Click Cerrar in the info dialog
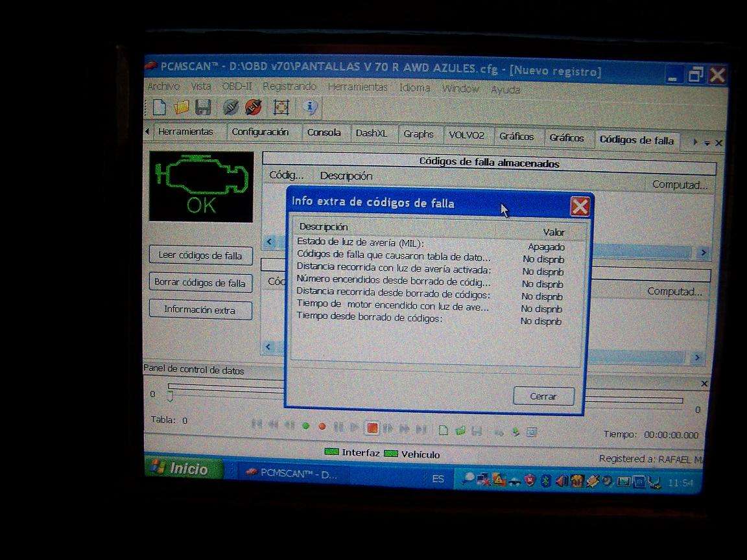 pos(543,396)
